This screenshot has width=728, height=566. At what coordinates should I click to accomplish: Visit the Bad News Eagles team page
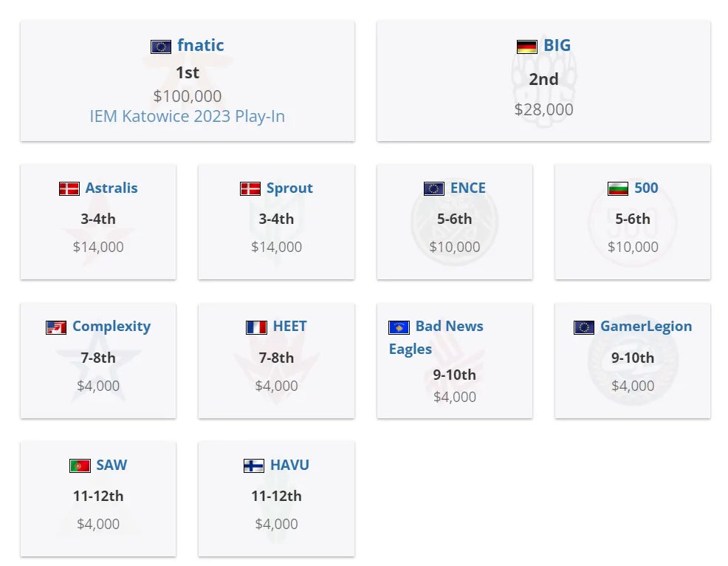click(x=436, y=338)
